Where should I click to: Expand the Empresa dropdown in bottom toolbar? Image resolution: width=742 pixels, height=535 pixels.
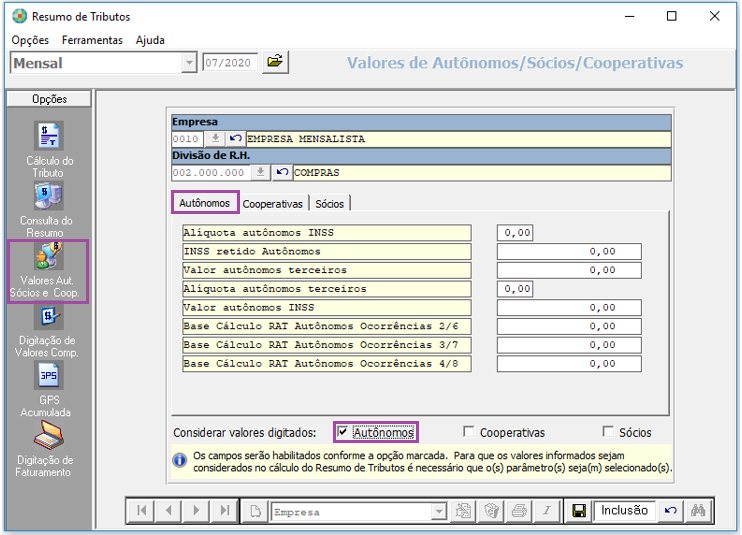(439, 511)
